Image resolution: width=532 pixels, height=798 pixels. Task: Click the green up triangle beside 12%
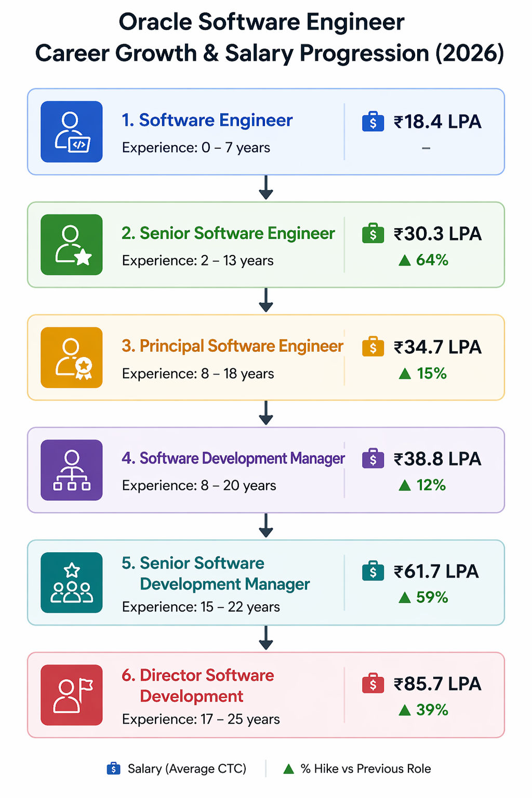[405, 485]
